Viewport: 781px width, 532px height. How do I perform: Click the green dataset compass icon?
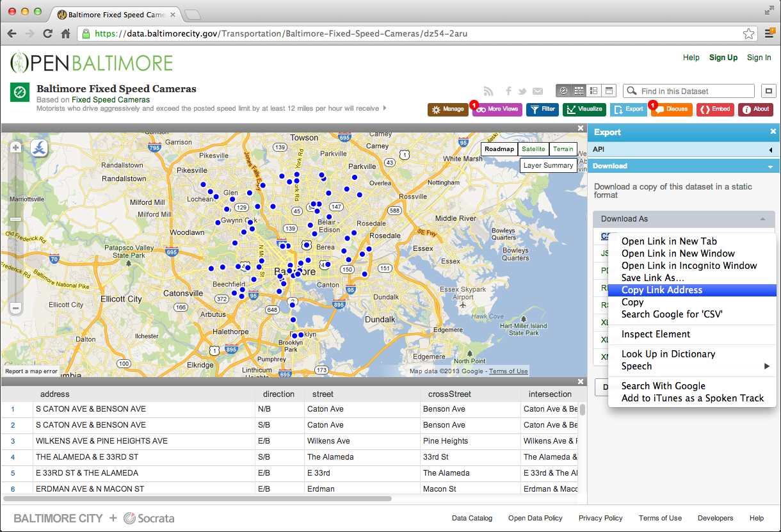(x=20, y=92)
